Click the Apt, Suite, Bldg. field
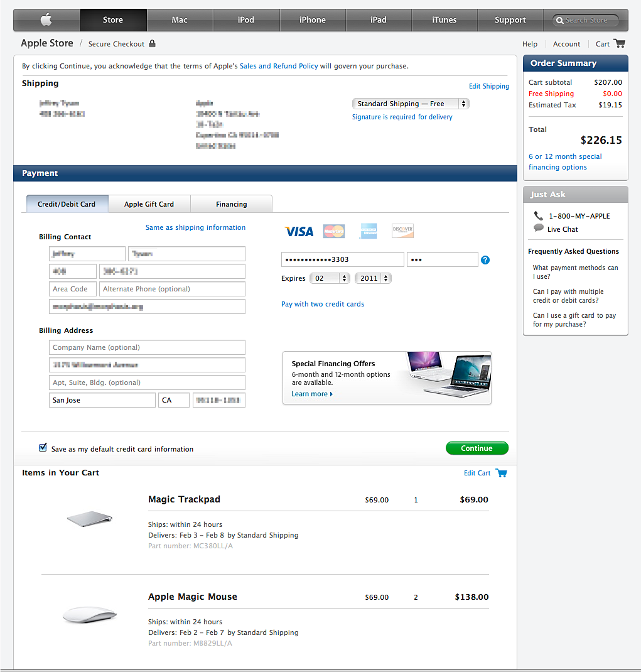The image size is (641, 672). [147, 382]
